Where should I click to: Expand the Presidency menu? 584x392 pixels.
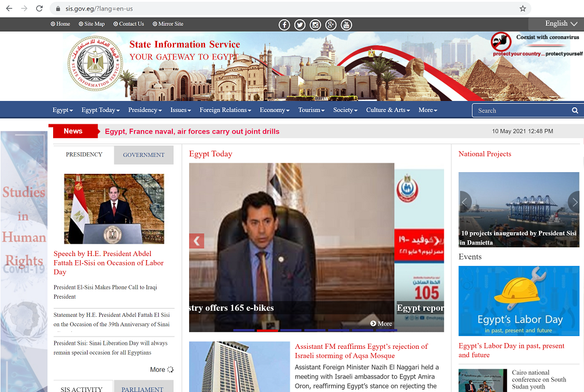coord(145,110)
